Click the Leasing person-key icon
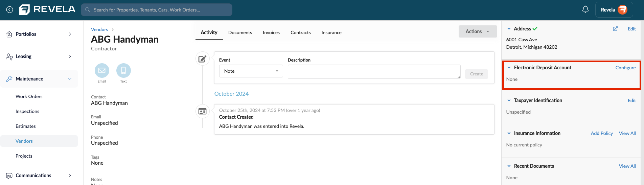 (x=9, y=56)
